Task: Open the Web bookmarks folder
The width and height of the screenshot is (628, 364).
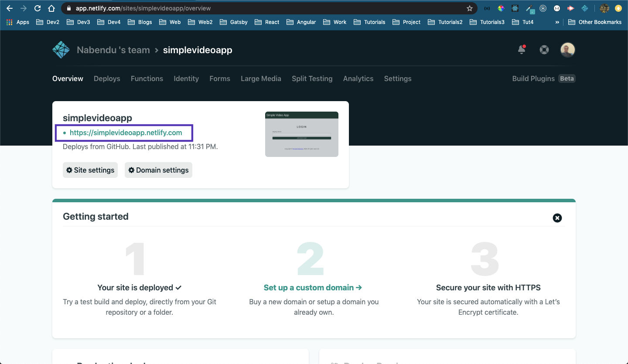Action: (x=170, y=22)
